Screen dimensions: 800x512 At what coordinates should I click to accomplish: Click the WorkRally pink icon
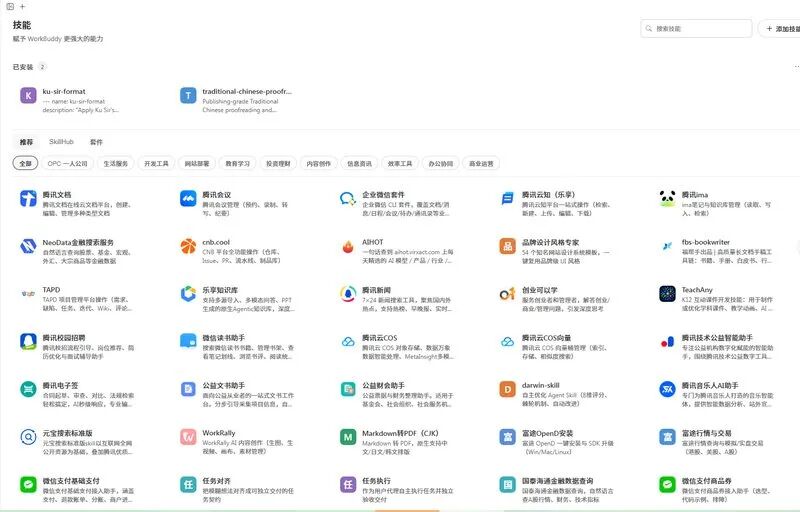point(188,437)
